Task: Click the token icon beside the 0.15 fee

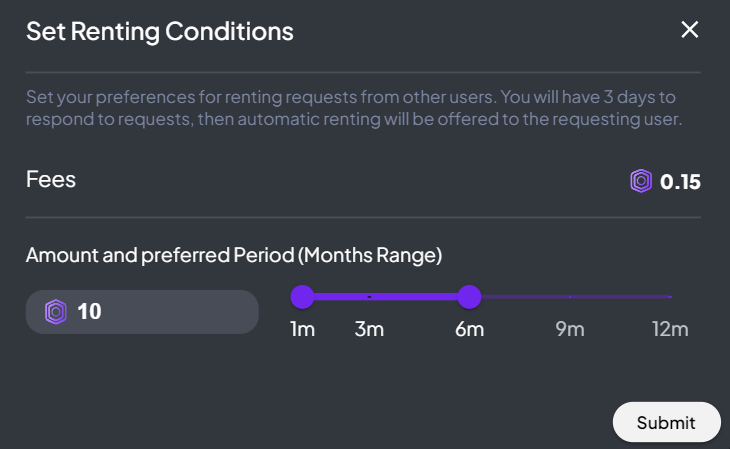Action: pyautogui.click(x=640, y=181)
